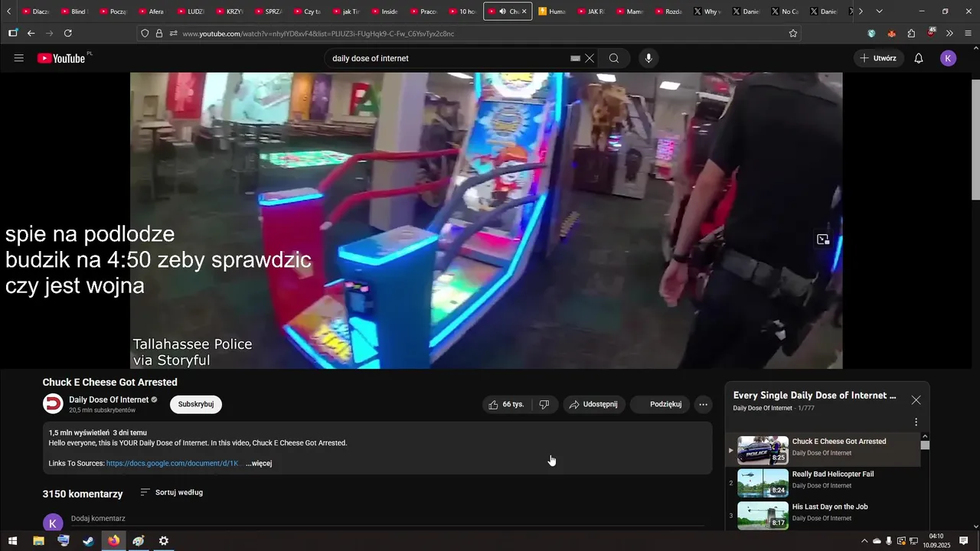Screen dimensions: 980x551
Task: Open the Google Docs sources link
Action: tap(173, 463)
